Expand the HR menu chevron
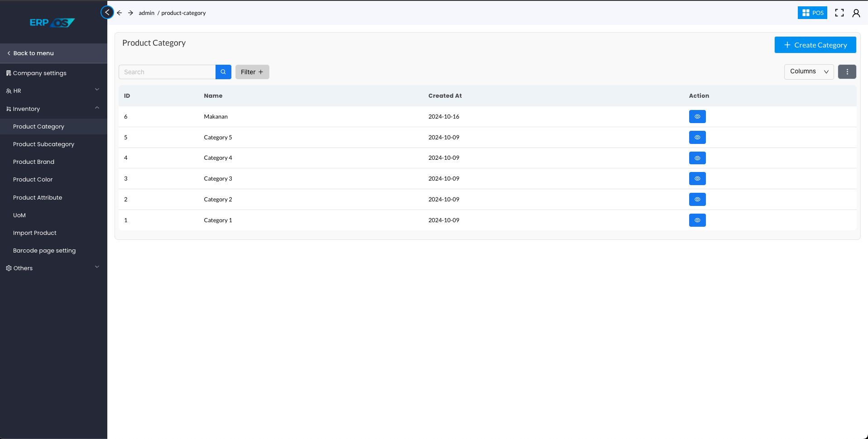The height and width of the screenshot is (439, 868). pyautogui.click(x=97, y=90)
